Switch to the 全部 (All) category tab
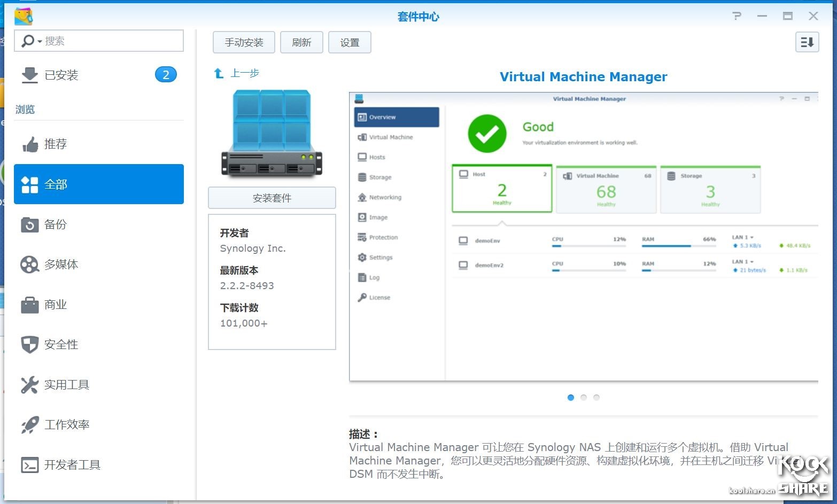Screen dimensions: 837x504 pos(55,184)
